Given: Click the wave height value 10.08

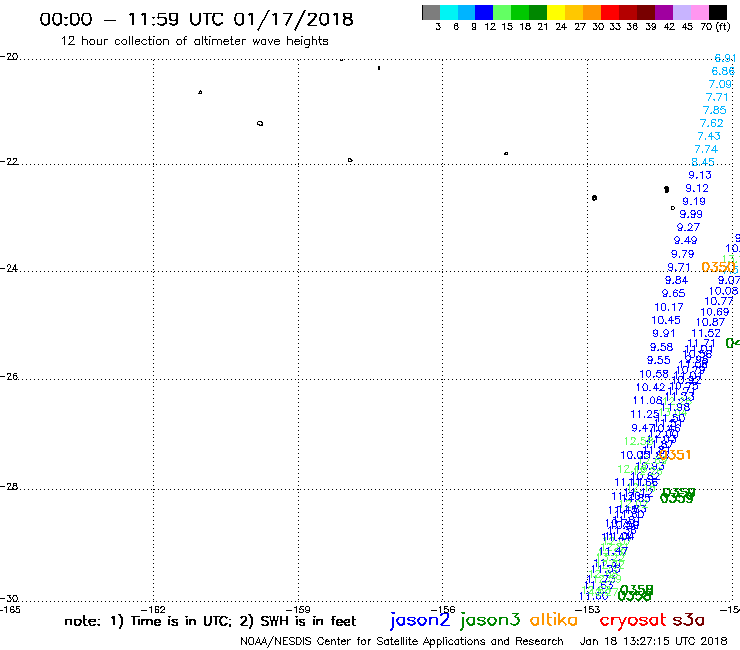Looking at the screenshot, I should pyautogui.click(x=723, y=291).
